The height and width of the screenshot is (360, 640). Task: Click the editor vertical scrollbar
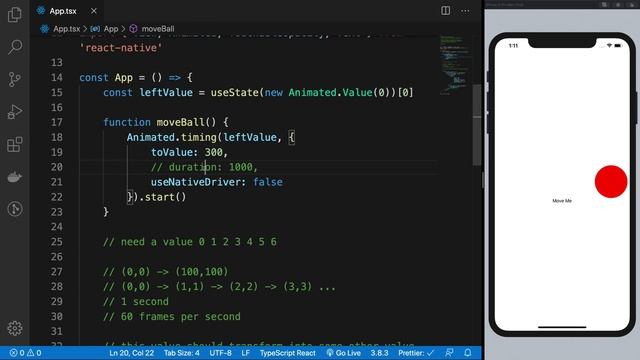coord(477,124)
